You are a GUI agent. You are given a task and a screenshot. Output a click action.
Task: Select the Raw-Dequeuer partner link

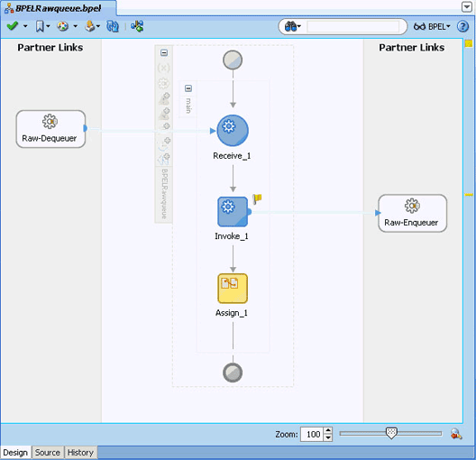[50, 129]
